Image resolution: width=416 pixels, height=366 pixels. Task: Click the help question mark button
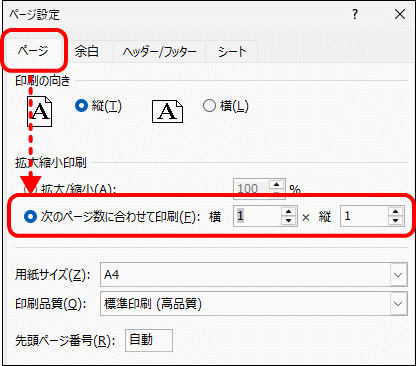click(x=355, y=14)
